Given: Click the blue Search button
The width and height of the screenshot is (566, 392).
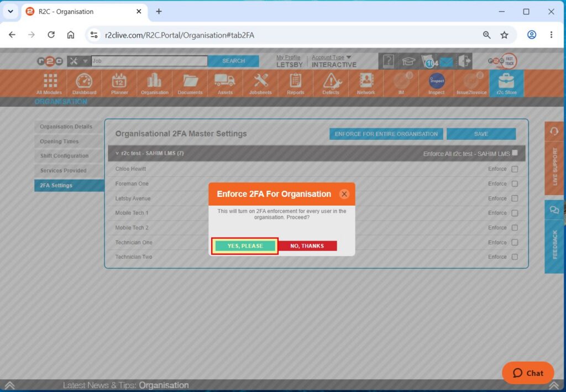Looking at the screenshot, I should coord(234,61).
